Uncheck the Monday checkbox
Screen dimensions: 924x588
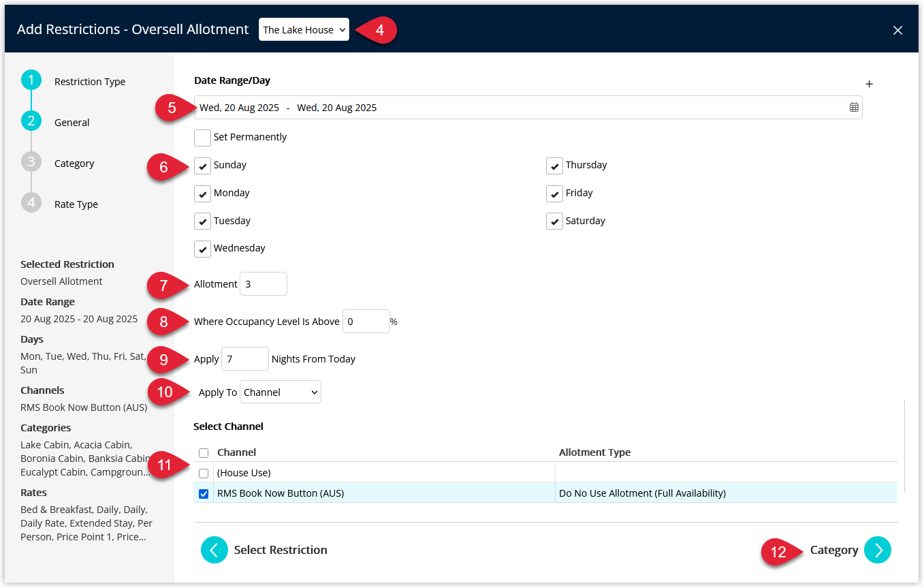coord(202,194)
